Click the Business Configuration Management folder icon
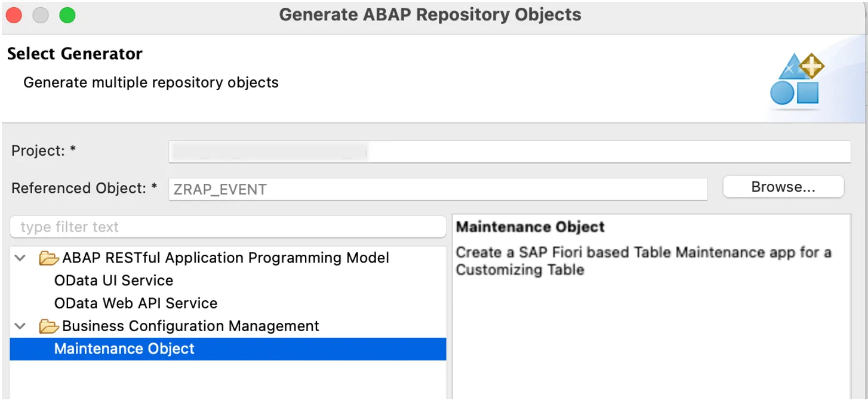The width and height of the screenshot is (868, 407). tap(48, 326)
